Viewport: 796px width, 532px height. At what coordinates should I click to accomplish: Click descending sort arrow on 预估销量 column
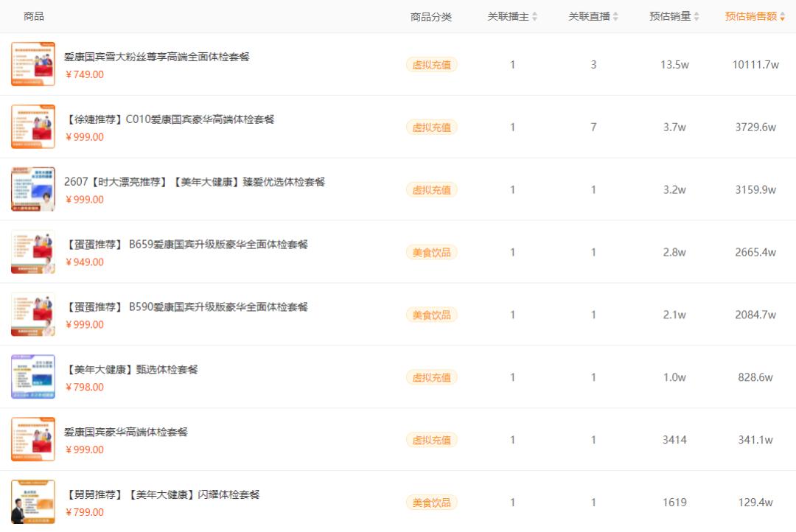tap(696, 18)
